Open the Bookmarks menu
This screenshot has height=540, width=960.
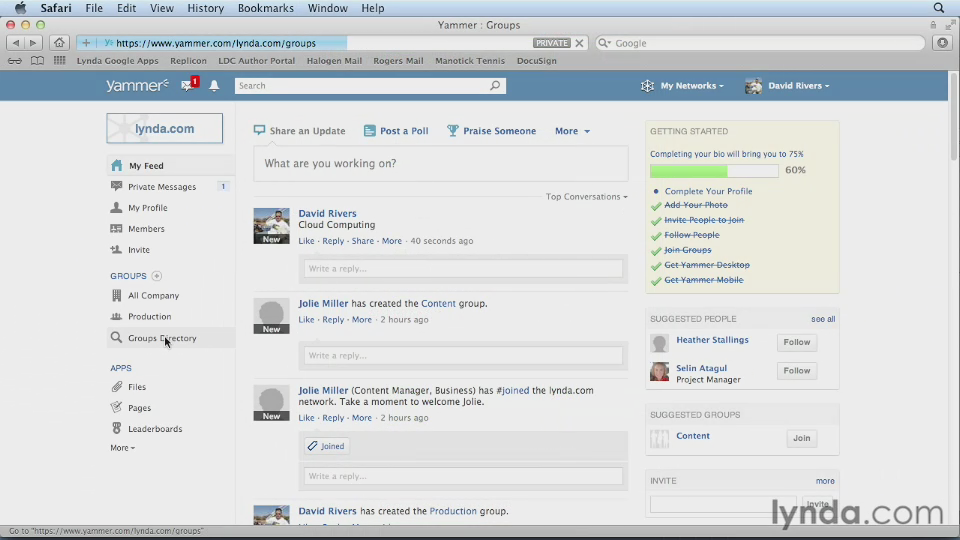[x=266, y=8]
